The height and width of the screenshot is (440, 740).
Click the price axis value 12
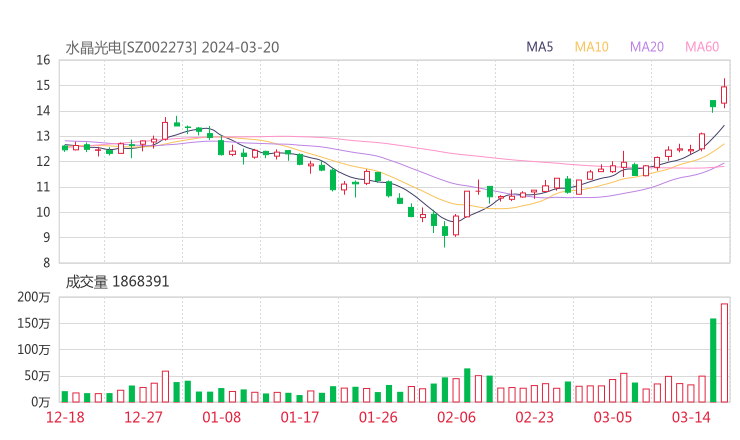pos(43,161)
